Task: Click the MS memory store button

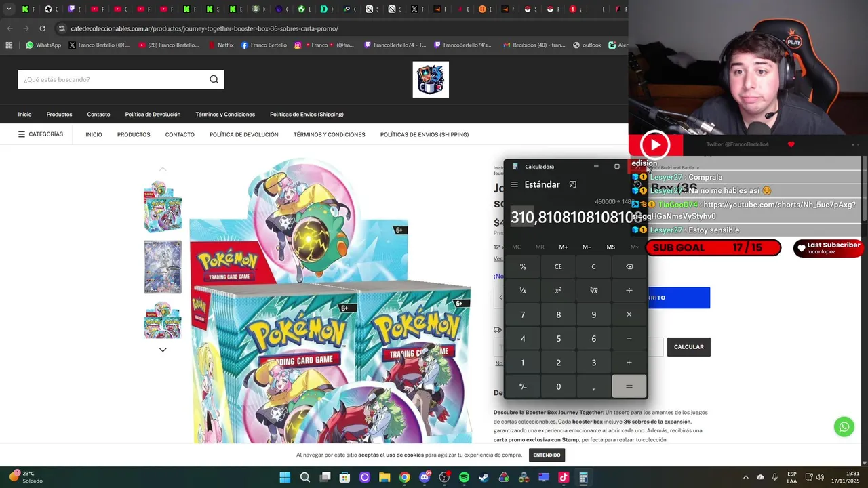Action: point(610,247)
